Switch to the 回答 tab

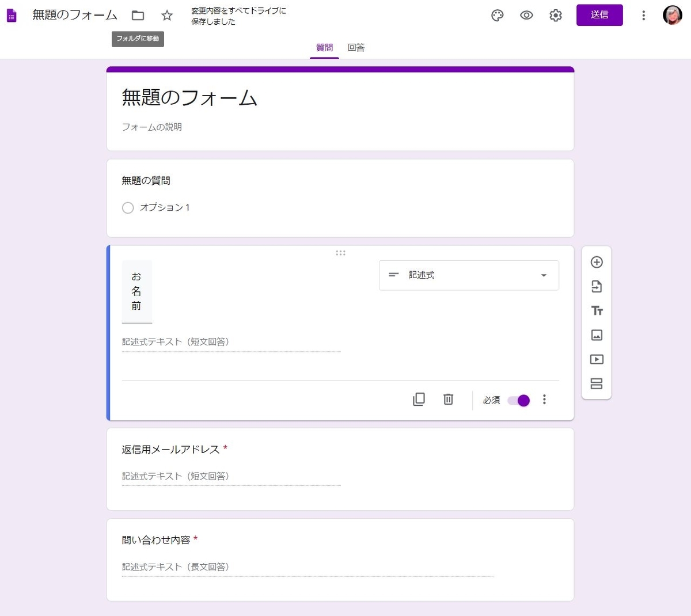click(356, 48)
